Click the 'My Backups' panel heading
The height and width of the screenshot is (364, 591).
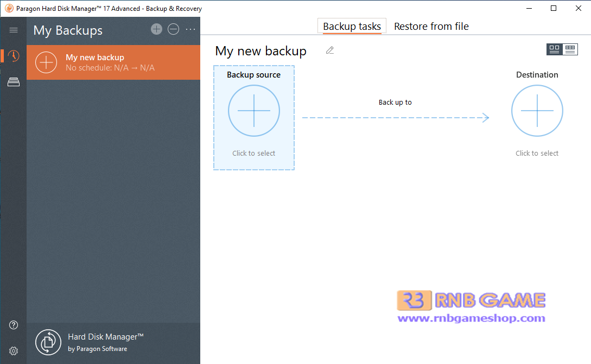68,30
